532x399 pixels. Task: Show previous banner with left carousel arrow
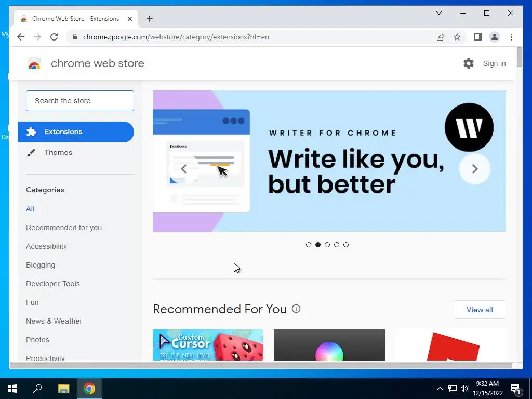pyautogui.click(x=183, y=169)
